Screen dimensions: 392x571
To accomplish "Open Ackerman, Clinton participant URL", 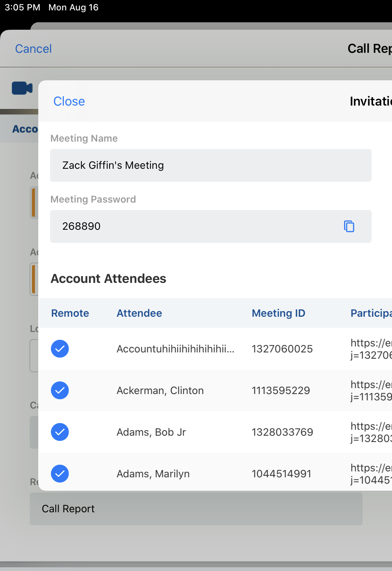I will pos(371,390).
